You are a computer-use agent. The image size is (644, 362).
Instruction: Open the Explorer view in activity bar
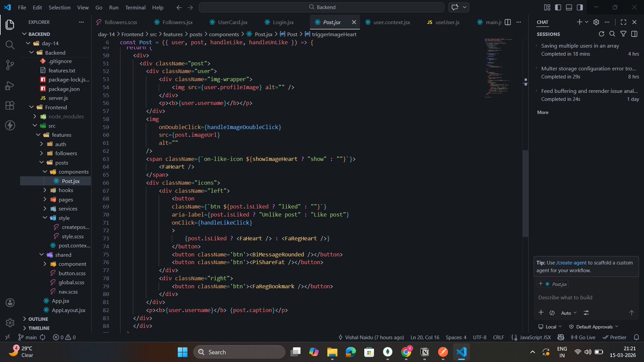click(10, 25)
